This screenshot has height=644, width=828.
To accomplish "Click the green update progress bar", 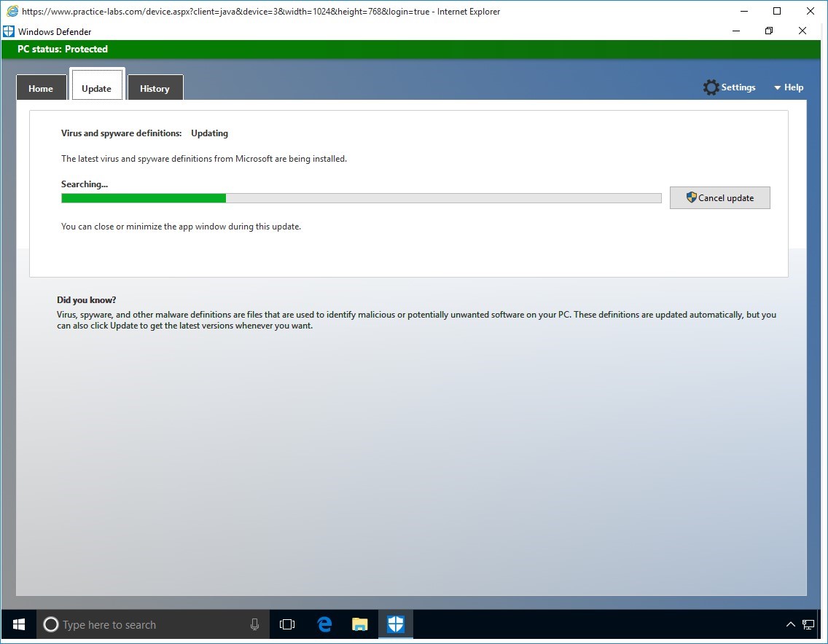I will point(362,198).
